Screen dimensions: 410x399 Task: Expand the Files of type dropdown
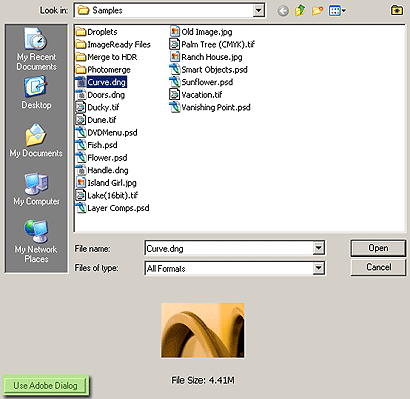click(318, 268)
